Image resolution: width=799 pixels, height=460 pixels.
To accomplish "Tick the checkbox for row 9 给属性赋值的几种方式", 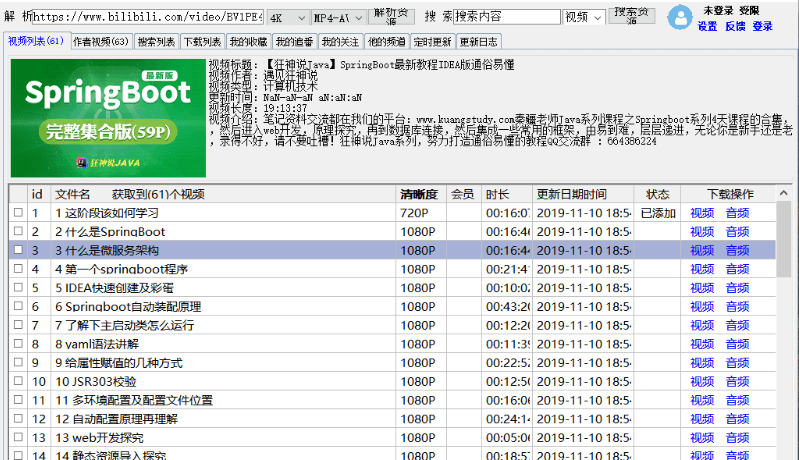I will pos(18,362).
